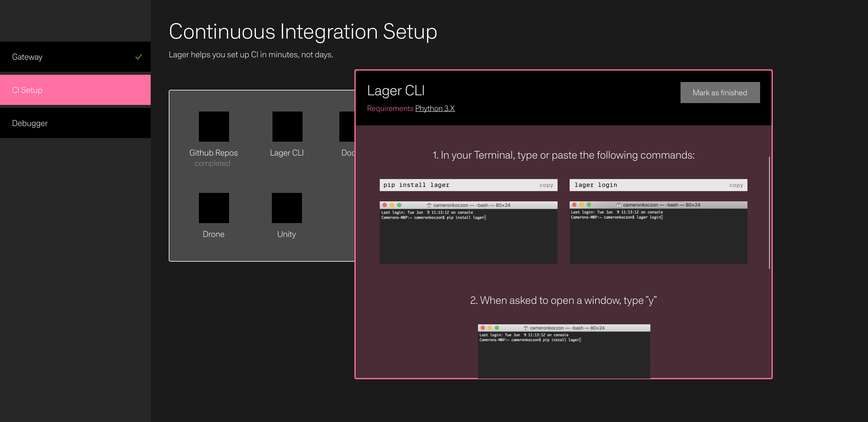Open the Gateway sidebar section
868x422 pixels.
pos(75,57)
